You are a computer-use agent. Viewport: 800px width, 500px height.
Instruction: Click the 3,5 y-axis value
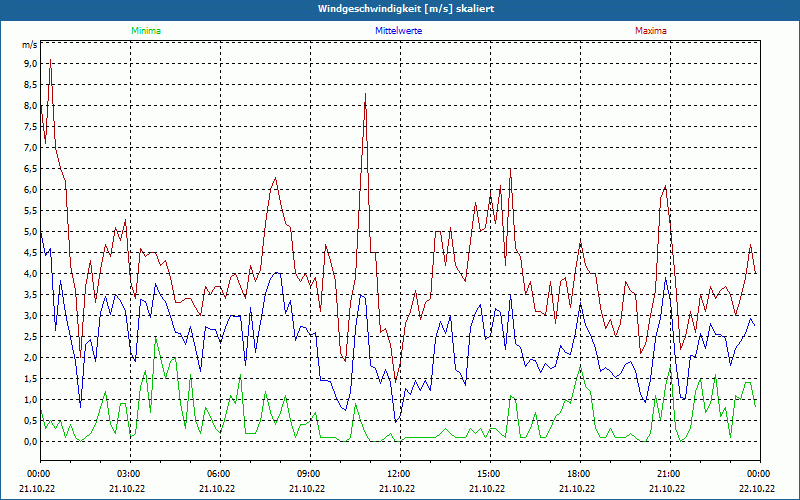click(31, 295)
